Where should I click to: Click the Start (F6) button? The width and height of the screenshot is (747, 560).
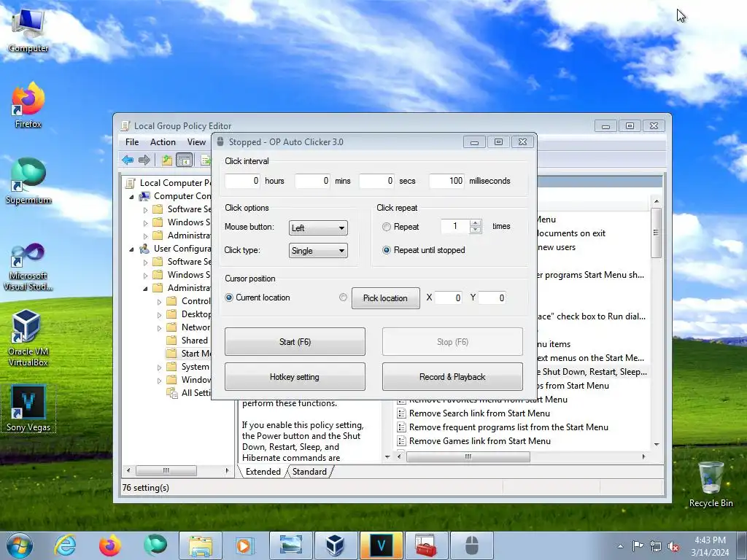(x=295, y=341)
